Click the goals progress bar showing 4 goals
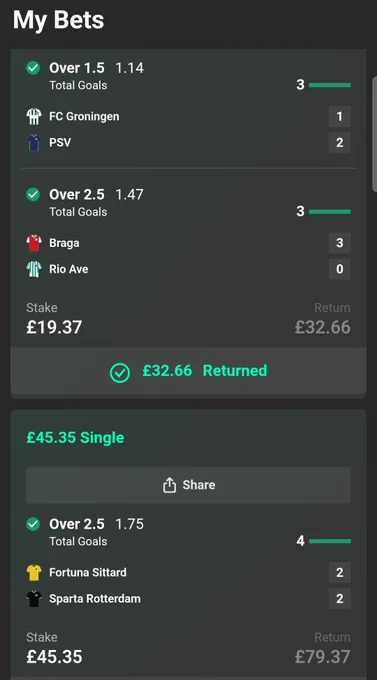Screen dimensions: 377x680 pyautogui.click(x=330, y=541)
